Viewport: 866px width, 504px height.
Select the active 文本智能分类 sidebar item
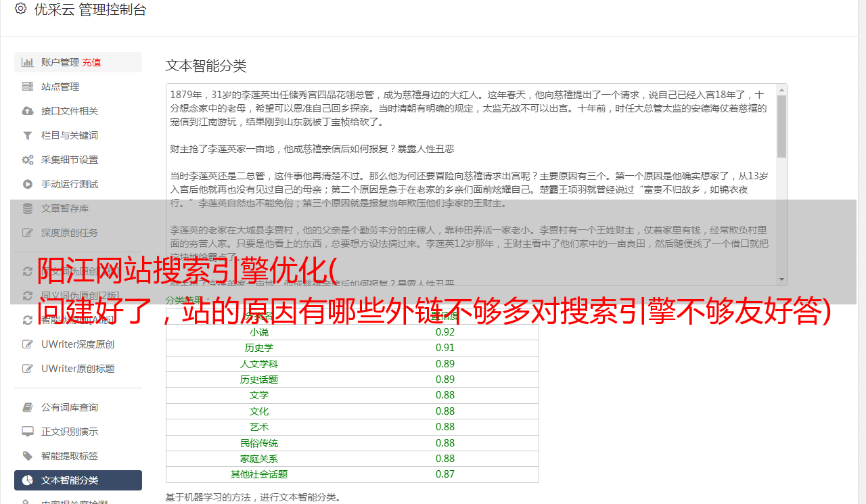pyautogui.click(x=78, y=480)
